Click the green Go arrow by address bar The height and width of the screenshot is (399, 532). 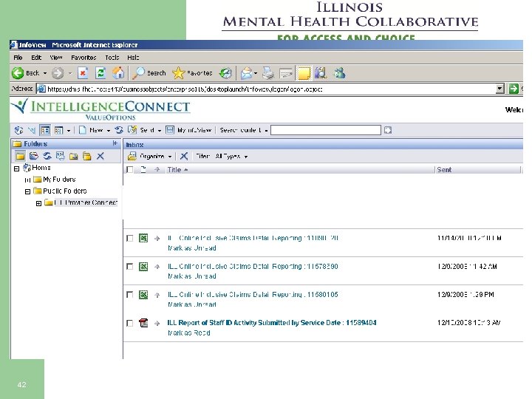point(514,89)
